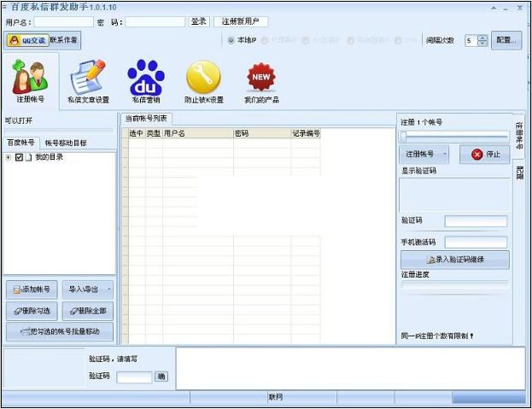532x409 pixels.
Task: Select the 本地IP radio button
Action: pos(231,40)
